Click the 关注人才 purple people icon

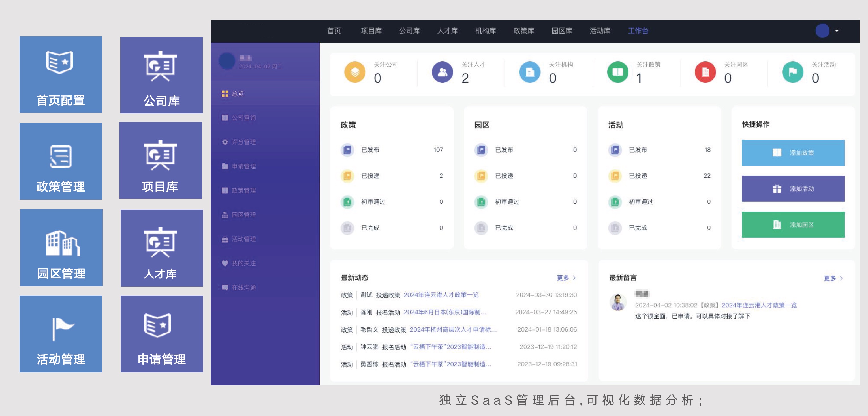pyautogui.click(x=442, y=72)
